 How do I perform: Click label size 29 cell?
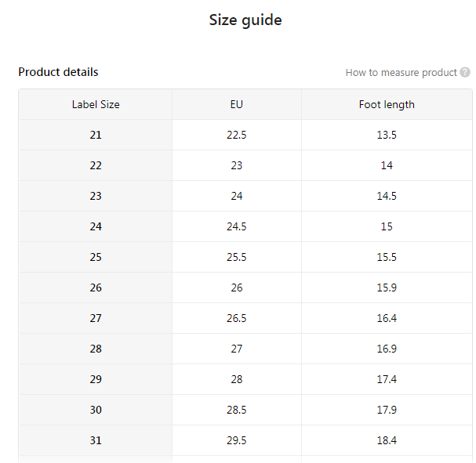96,379
